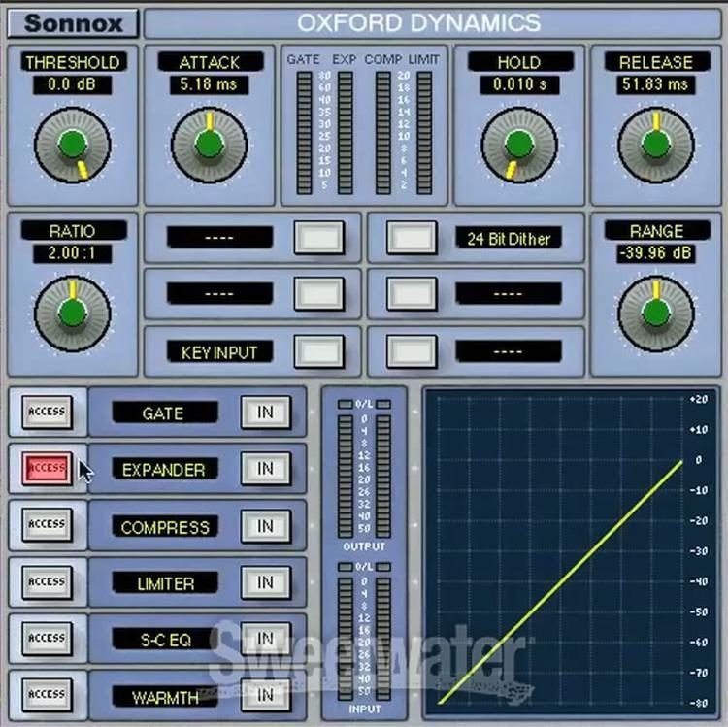Click the LIMITER label

coord(164,583)
